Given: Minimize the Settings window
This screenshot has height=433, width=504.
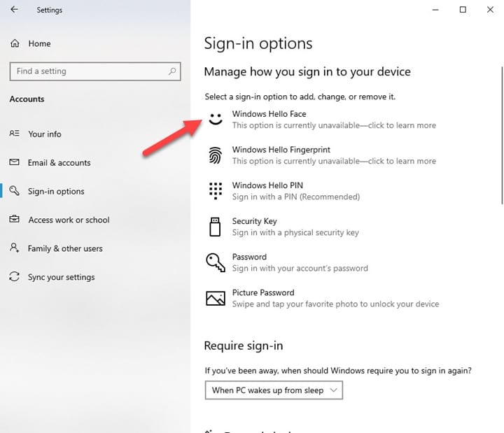Looking at the screenshot, I should point(435,10).
